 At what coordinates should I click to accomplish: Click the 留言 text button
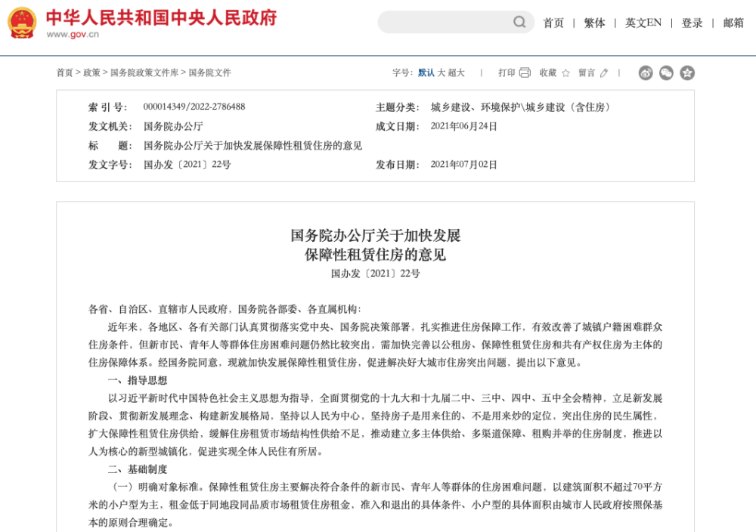click(587, 73)
